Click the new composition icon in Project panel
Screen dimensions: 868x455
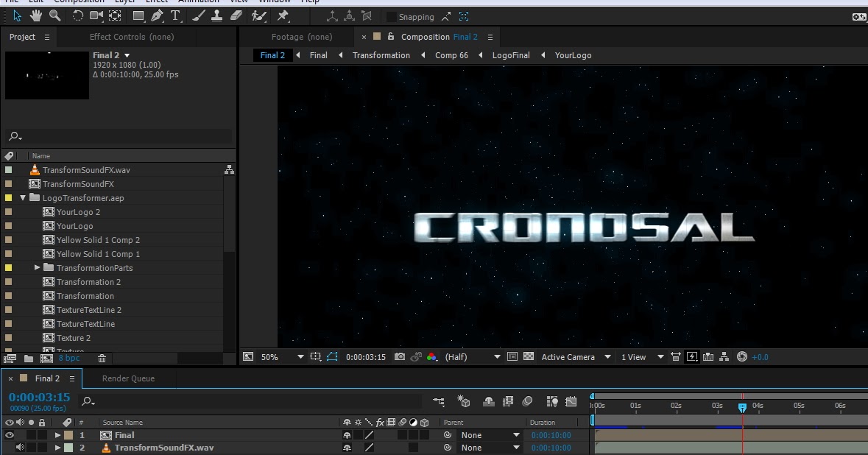click(x=47, y=358)
